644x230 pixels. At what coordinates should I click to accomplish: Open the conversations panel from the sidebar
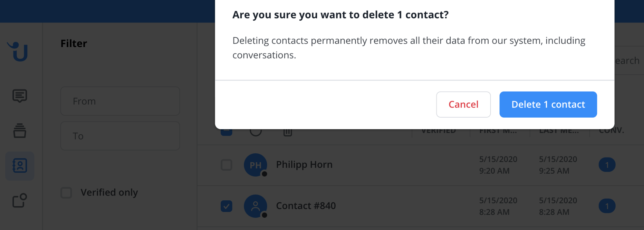point(20,96)
